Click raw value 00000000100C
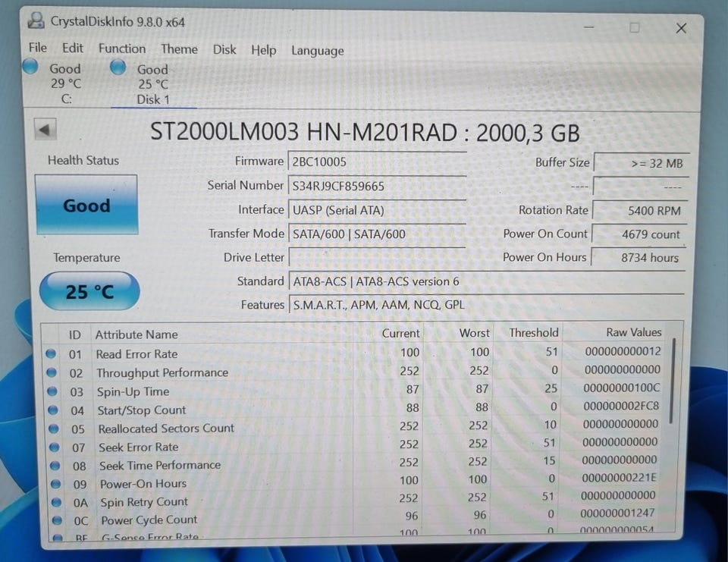728x562 pixels. [x=621, y=388]
